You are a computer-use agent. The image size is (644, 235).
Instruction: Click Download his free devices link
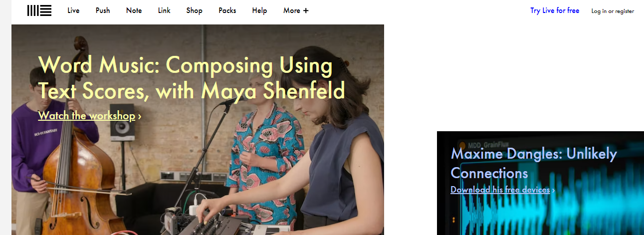pyautogui.click(x=500, y=190)
